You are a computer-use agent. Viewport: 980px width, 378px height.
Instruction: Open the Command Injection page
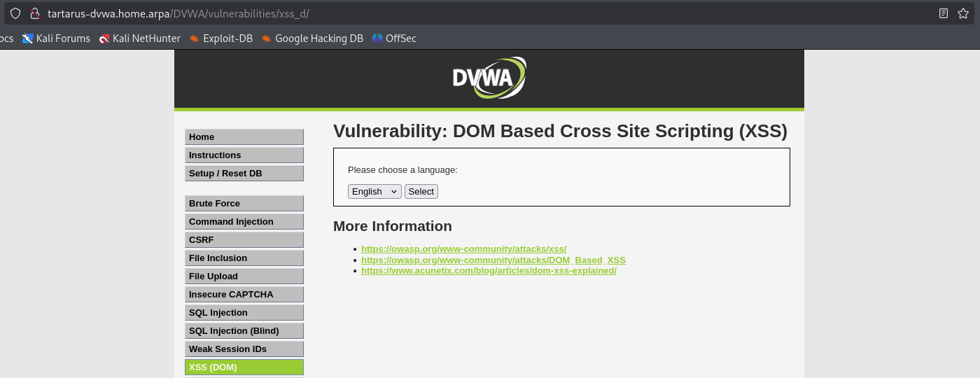[244, 222]
